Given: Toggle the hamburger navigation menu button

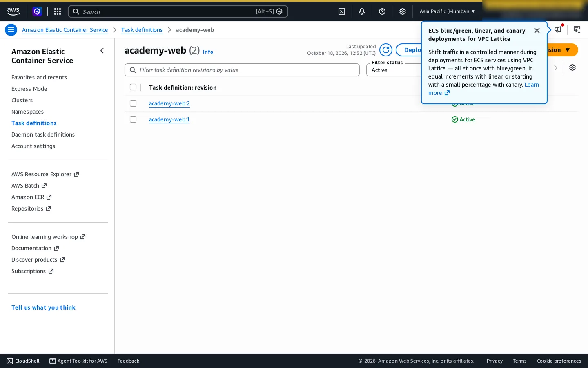Looking at the screenshot, I should 11,30.
